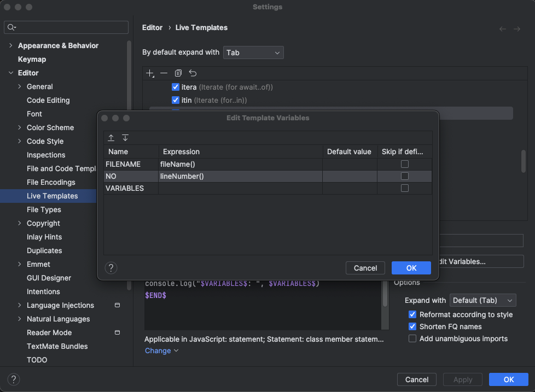This screenshot has width=535, height=392.
Task: Toggle Skip if defined for FILENAME
Action: (405, 164)
